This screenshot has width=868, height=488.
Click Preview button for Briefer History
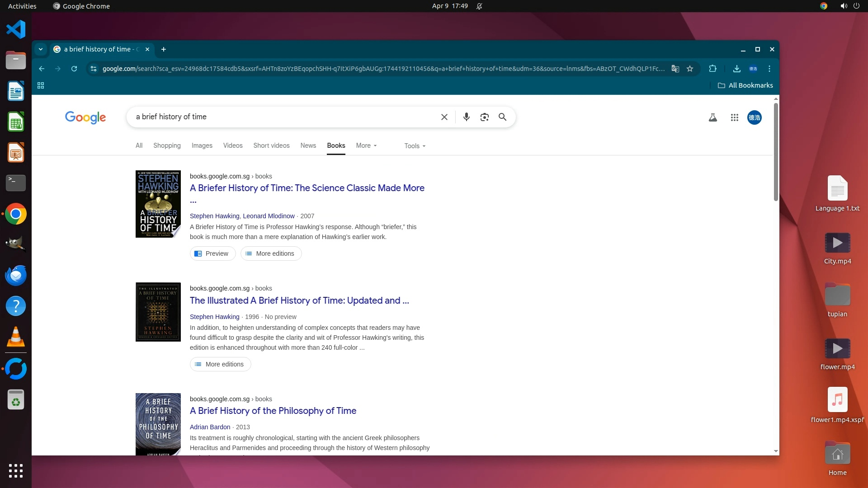coord(212,253)
